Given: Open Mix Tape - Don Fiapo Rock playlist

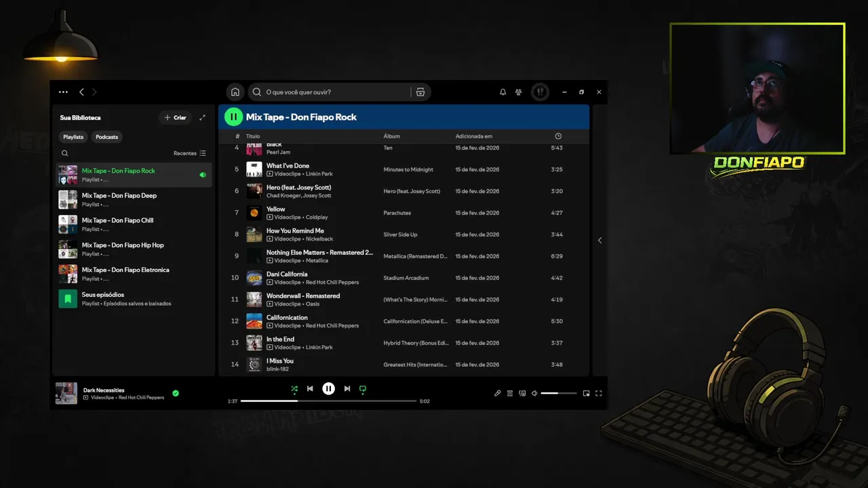Looking at the screenshot, I should point(133,175).
